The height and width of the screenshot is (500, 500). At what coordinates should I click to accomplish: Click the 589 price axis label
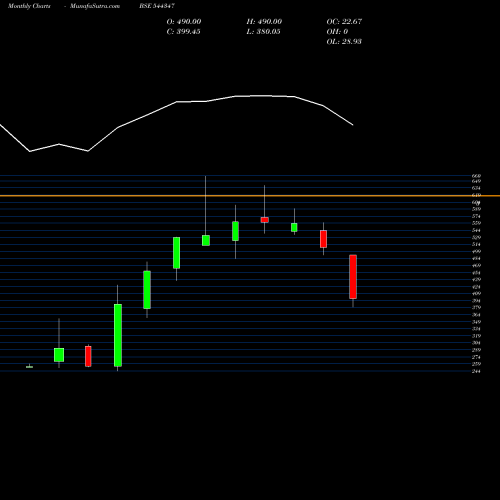point(476,209)
